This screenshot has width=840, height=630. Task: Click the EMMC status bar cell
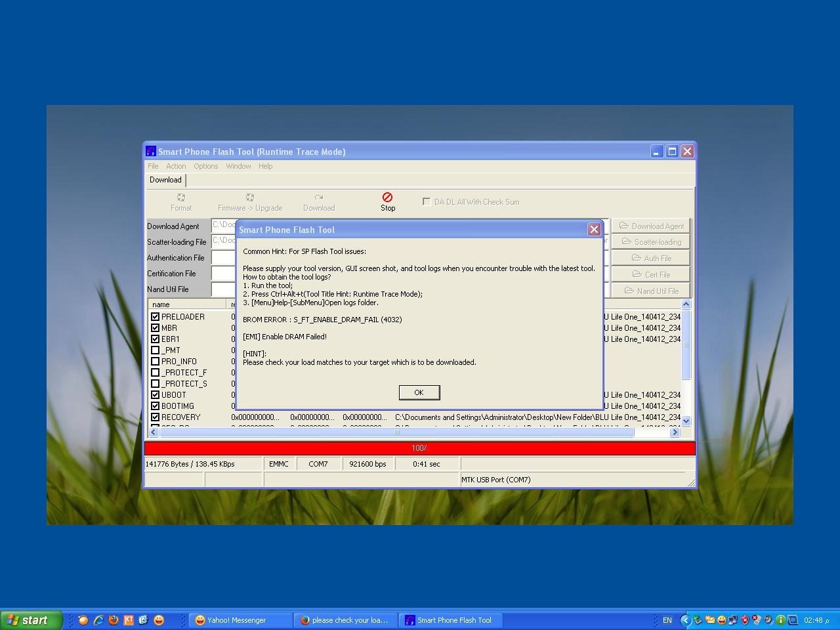279,464
